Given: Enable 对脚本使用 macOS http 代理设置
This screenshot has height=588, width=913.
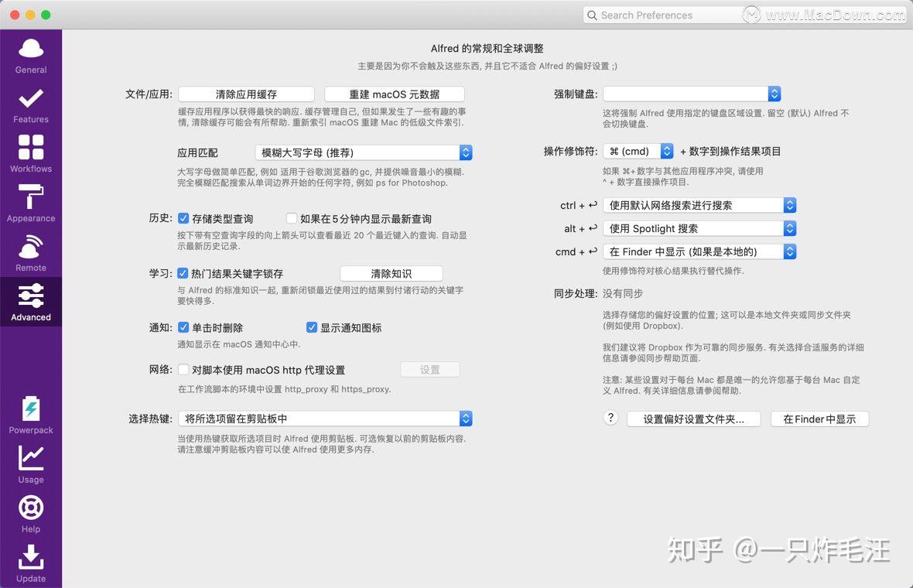Looking at the screenshot, I should pyautogui.click(x=183, y=369).
